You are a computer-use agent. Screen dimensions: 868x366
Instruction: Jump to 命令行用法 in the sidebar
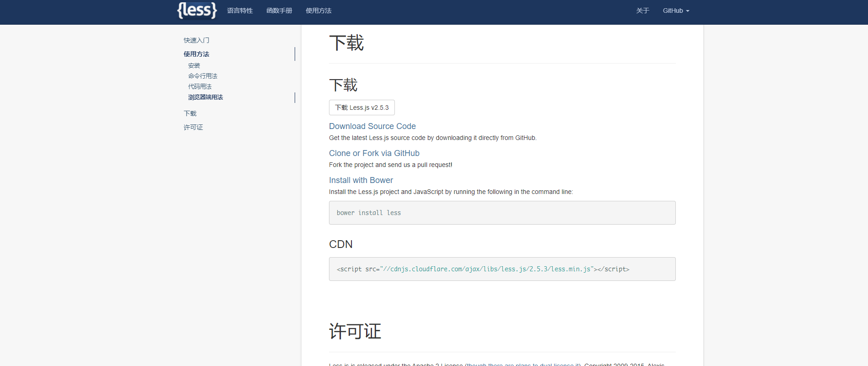click(203, 76)
